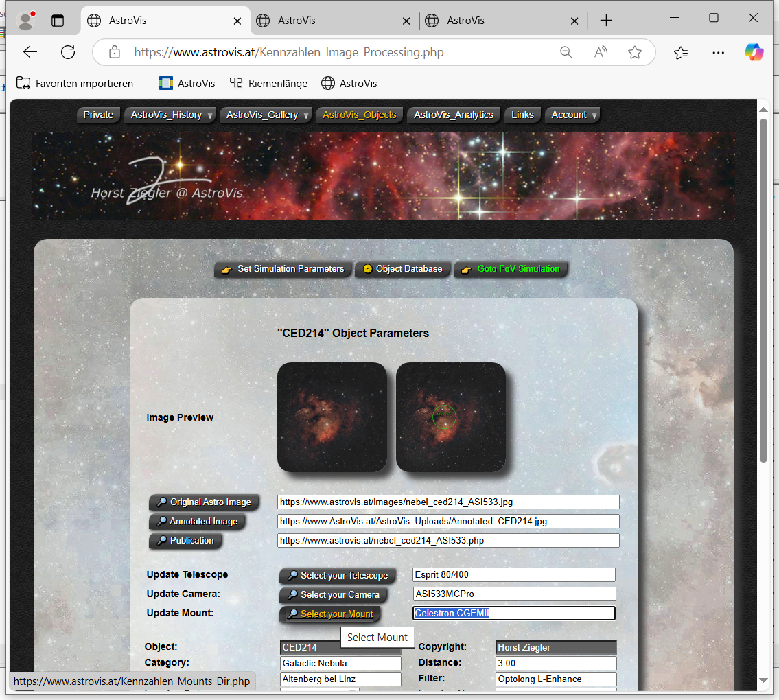Click the scrollbar down arrow
The height and width of the screenshot is (700, 779).
[764, 681]
